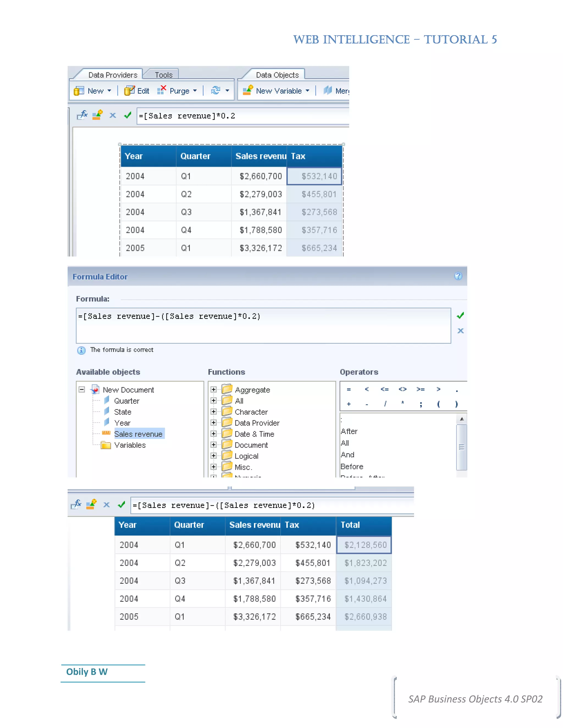Screen dimensions: 563x728
Task: Click the New data provider icon
Action: click(79, 91)
